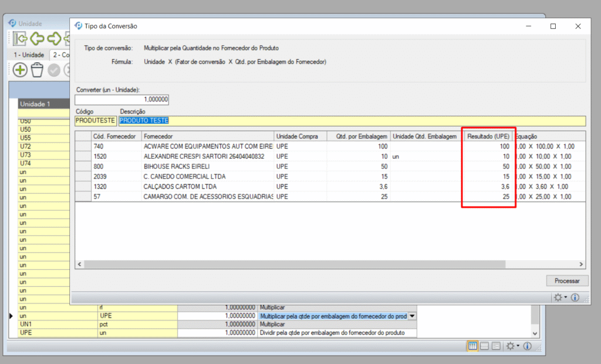Switch to form view icon beside grid view
The height and width of the screenshot is (364, 601).
coord(485,346)
